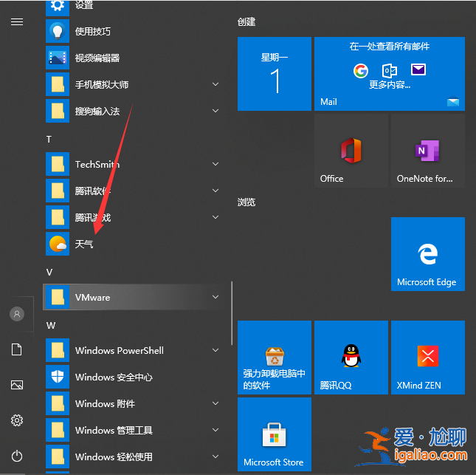Expand the 腾讯软件 folder chevron
Image resolution: width=476 pixels, height=475 pixels.
[215, 191]
